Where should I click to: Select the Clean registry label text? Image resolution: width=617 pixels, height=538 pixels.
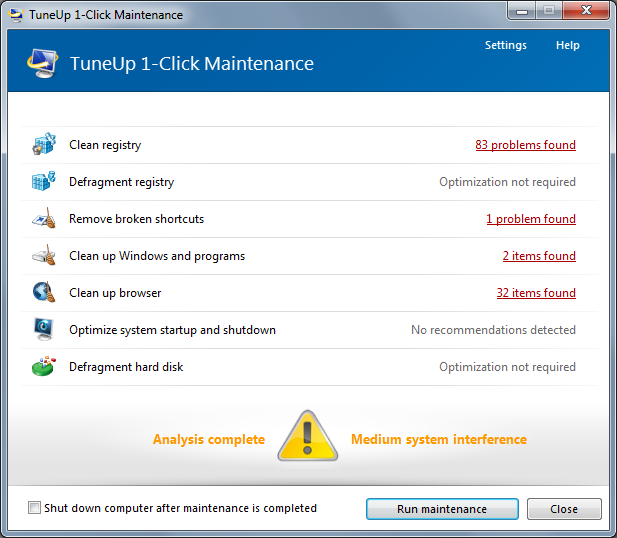pos(105,145)
